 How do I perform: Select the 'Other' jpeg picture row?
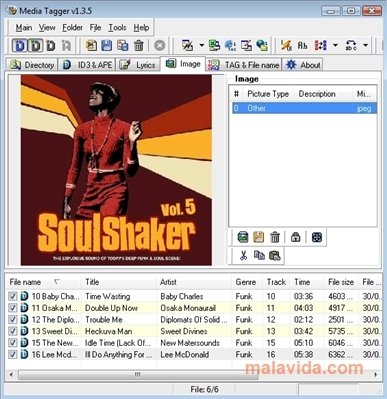click(x=304, y=108)
